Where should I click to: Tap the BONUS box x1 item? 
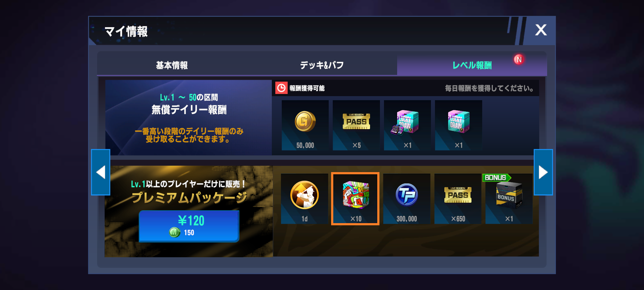509,199
